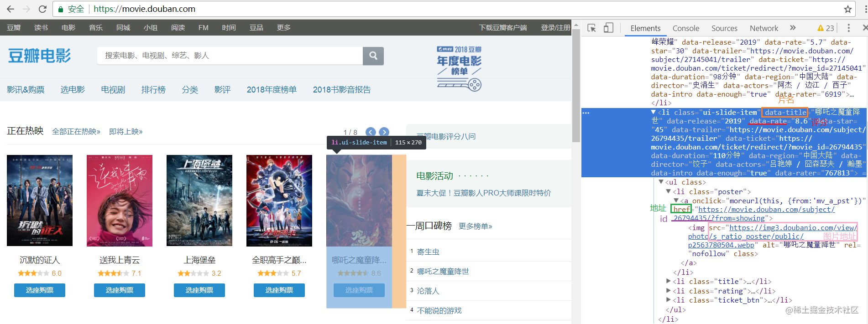The image size is (868, 324).
Task: Switch to the Console tab
Action: coord(685,28)
